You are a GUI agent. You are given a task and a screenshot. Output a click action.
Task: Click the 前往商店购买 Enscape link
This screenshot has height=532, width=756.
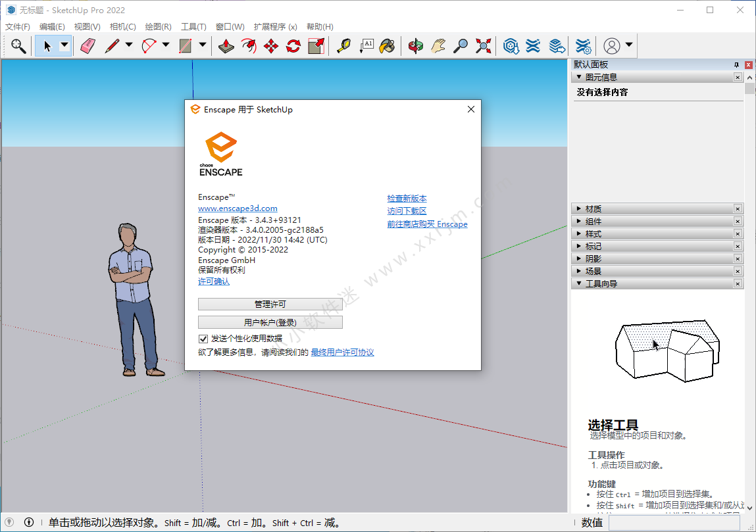pos(427,224)
